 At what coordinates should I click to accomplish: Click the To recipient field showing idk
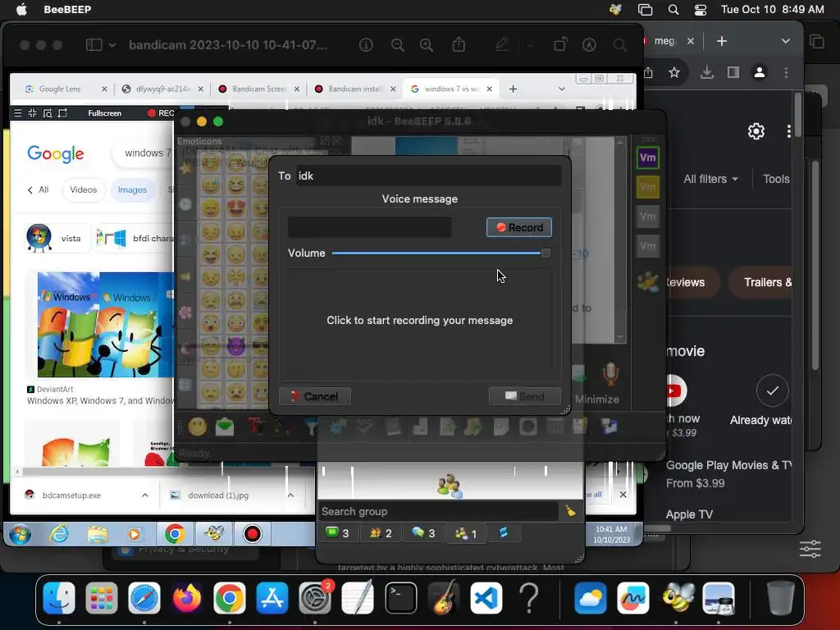click(x=428, y=176)
